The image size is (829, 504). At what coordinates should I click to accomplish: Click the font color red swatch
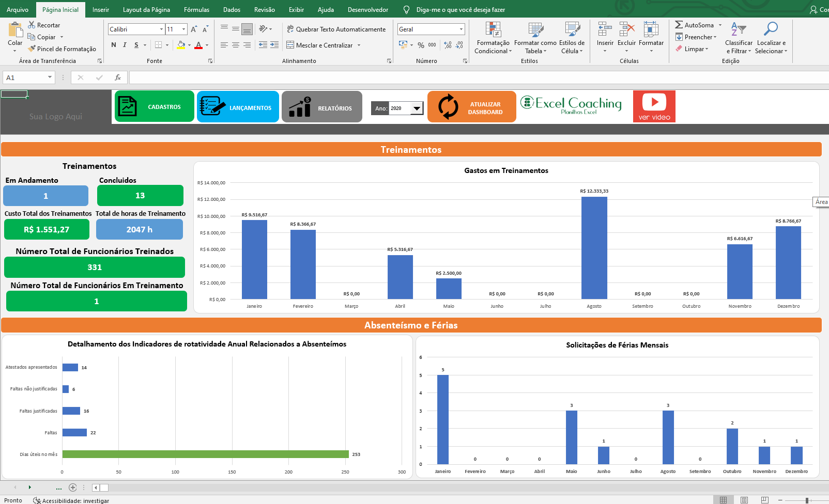198,45
